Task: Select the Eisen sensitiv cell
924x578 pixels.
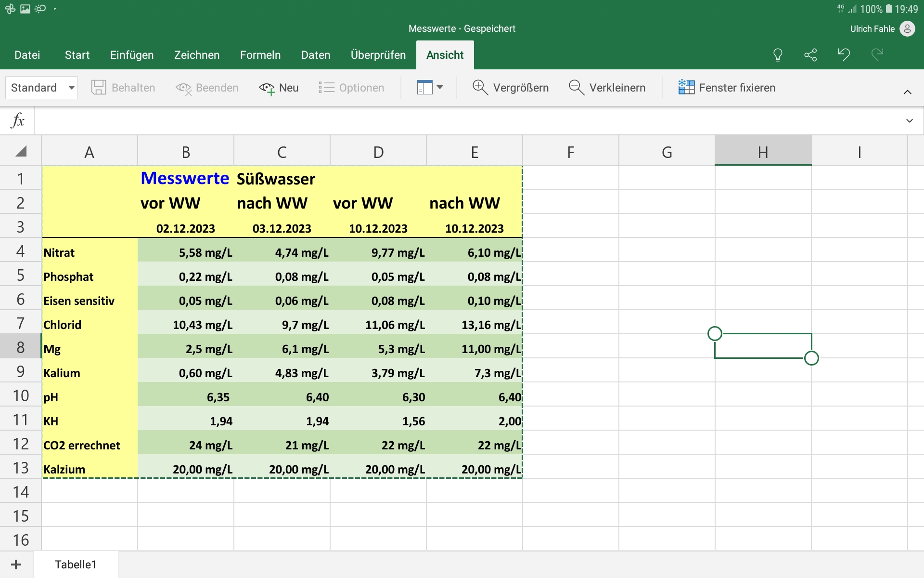Action: click(90, 298)
